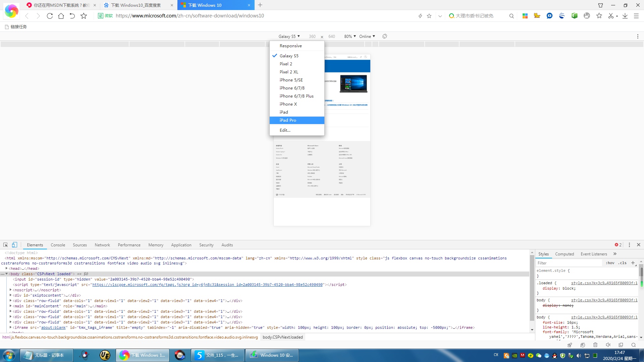Click the body.CSPvNext.loaded breadcrumb
The image size is (644, 362).
[x=282, y=337]
